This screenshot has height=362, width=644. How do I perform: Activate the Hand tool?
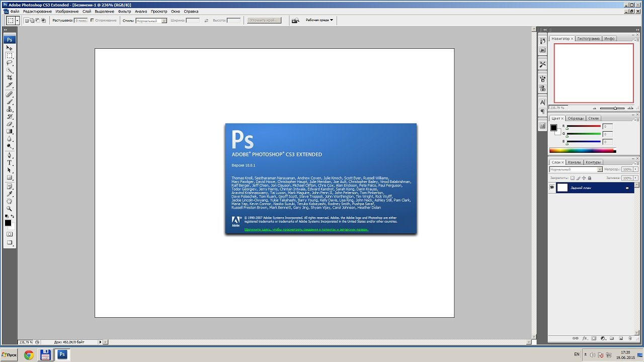click(10, 201)
